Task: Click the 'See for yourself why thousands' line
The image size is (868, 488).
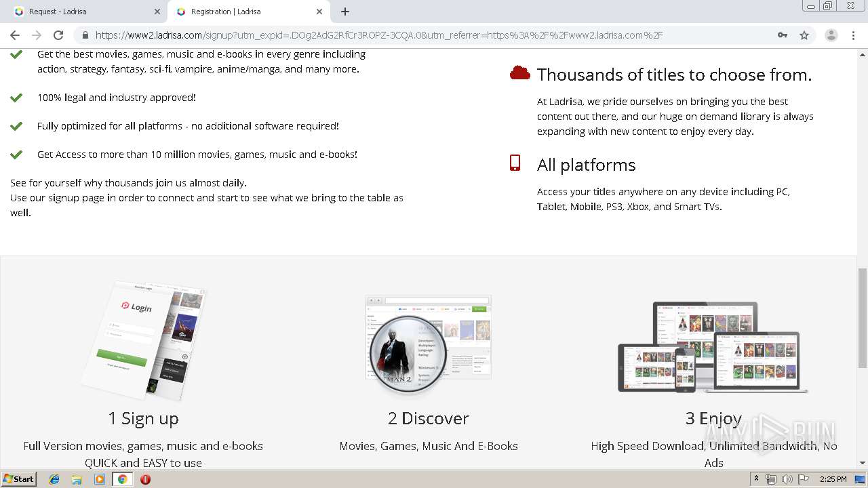Action: (x=129, y=183)
